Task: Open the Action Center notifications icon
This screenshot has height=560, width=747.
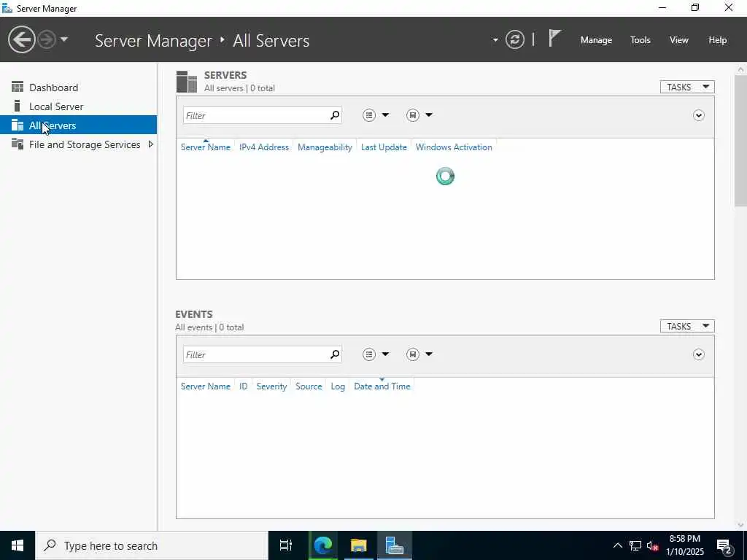Action: coord(724,546)
